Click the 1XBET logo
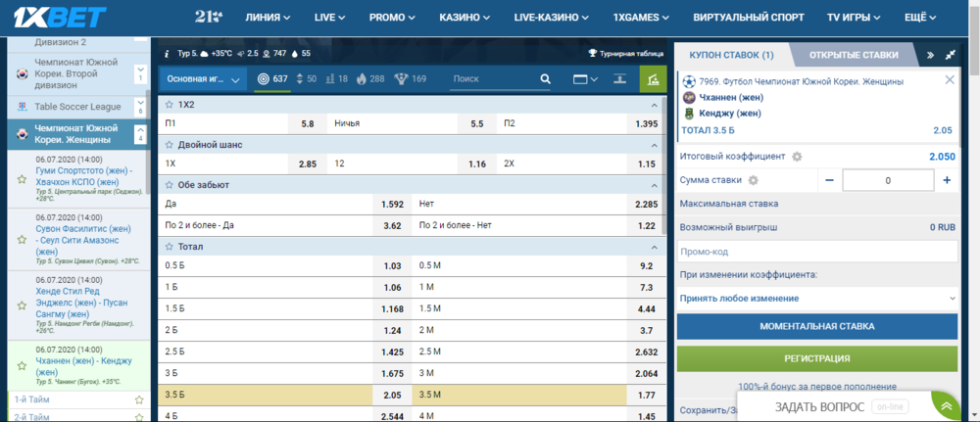This screenshot has width=980, height=422. [x=61, y=18]
